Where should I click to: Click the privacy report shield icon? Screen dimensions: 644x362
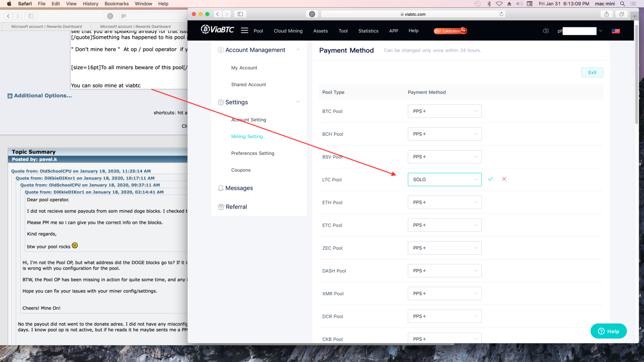pos(312,14)
